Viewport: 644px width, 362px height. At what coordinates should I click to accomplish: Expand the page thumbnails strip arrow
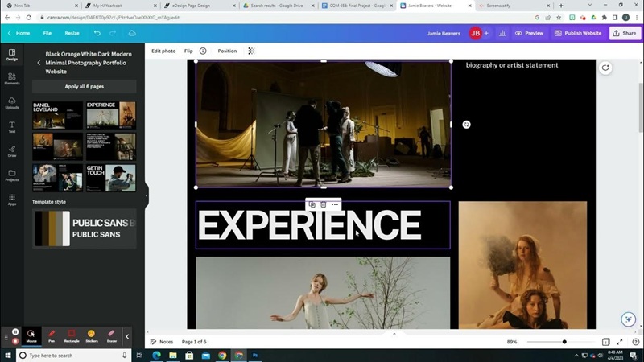[x=394, y=334]
